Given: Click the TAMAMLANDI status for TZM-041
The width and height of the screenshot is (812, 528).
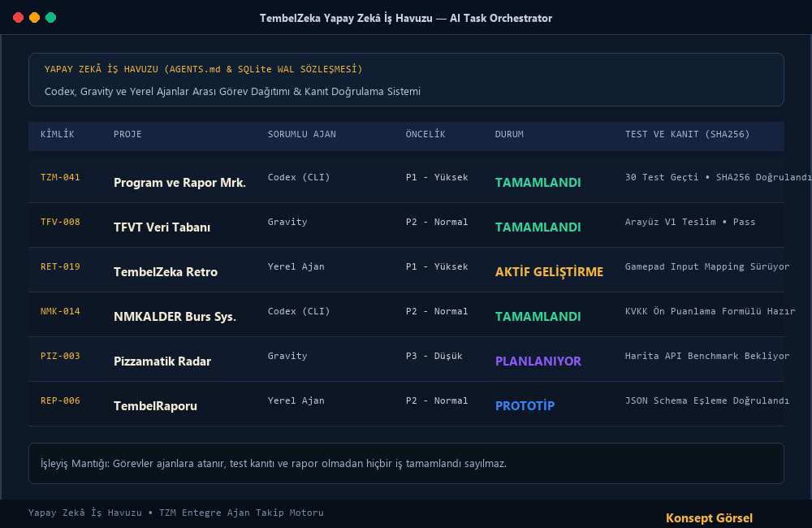Looking at the screenshot, I should pos(538,183).
